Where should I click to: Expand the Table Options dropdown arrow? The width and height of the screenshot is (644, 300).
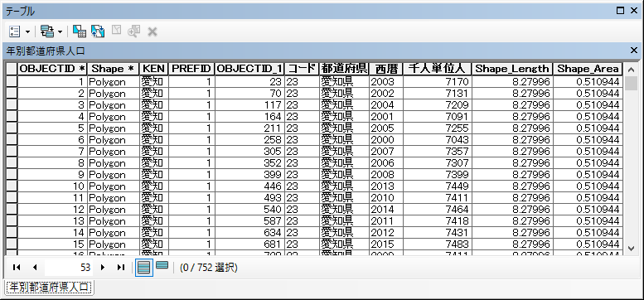(x=28, y=31)
